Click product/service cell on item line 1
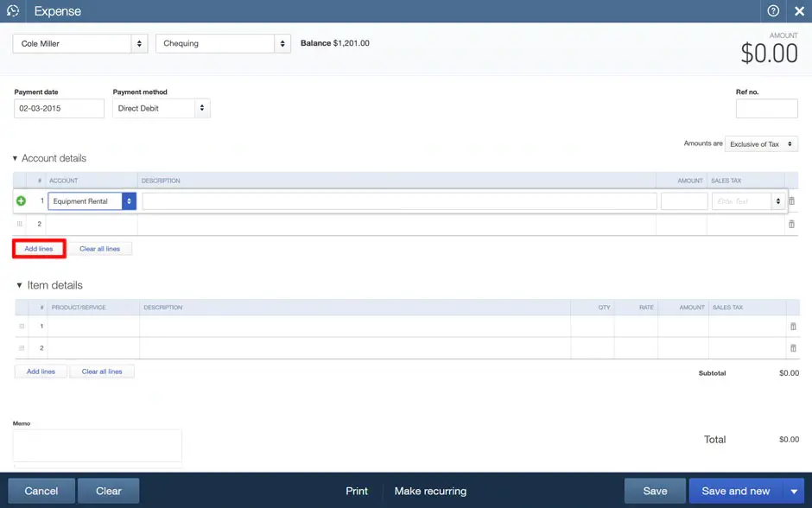Image resolution: width=812 pixels, height=508 pixels. pos(93,327)
